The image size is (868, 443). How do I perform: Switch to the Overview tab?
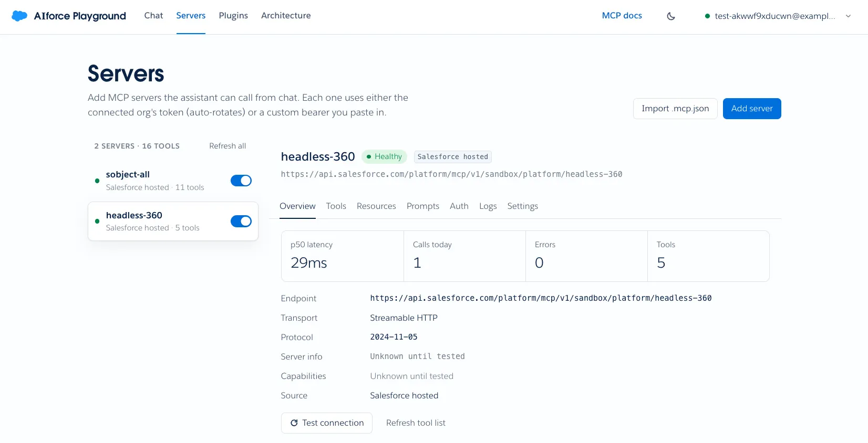tap(297, 206)
